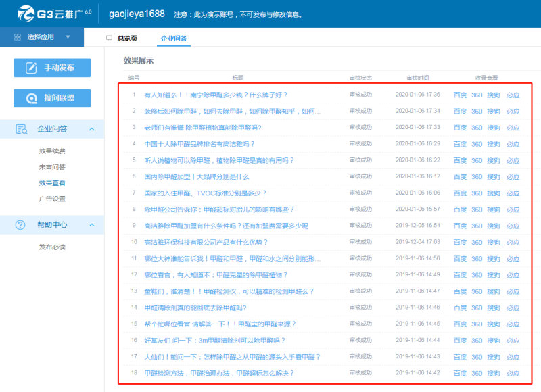Click the 百度 link in row 1
The image size is (541, 392).
click(460, 95)
